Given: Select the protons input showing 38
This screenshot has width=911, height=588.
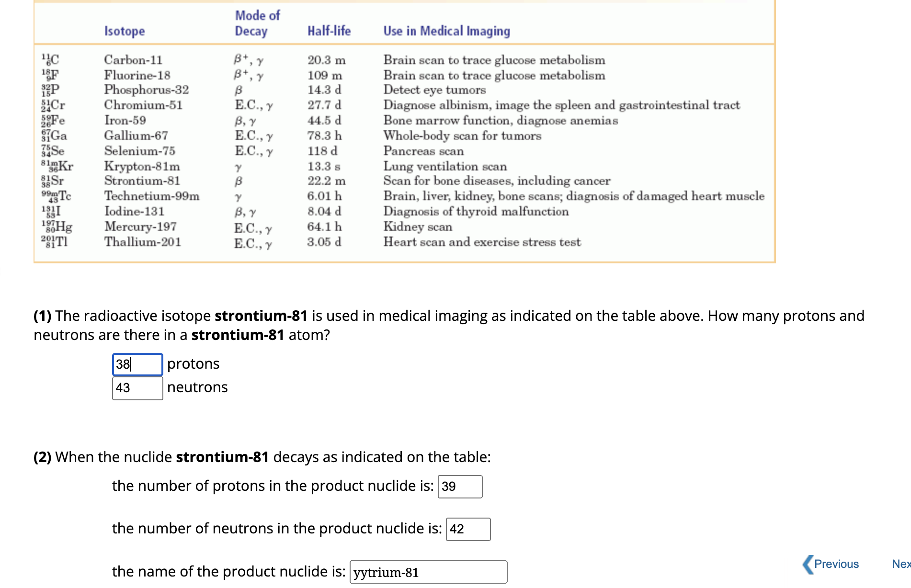Looking at the screenshot, I should (x=137, y=364).
